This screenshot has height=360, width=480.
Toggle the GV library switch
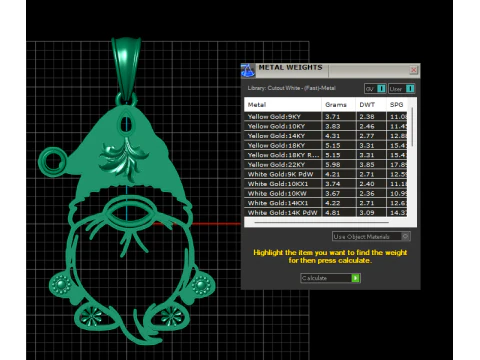[375, 89]
